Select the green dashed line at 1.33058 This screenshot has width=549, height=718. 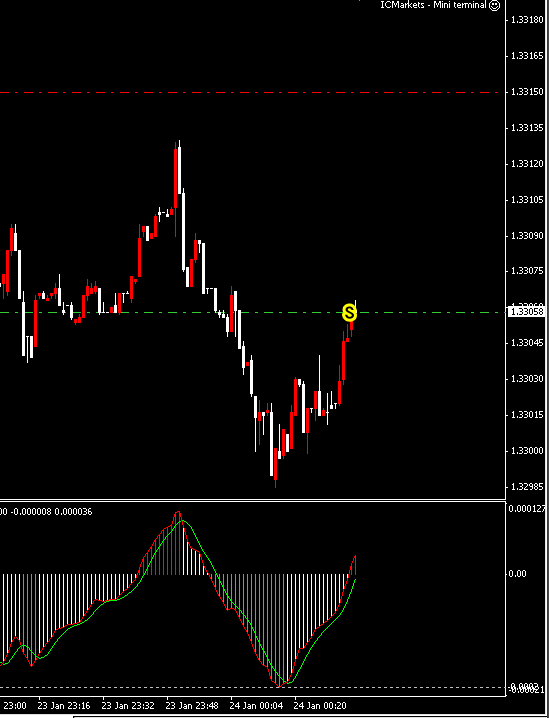click(x=253, y=312)
